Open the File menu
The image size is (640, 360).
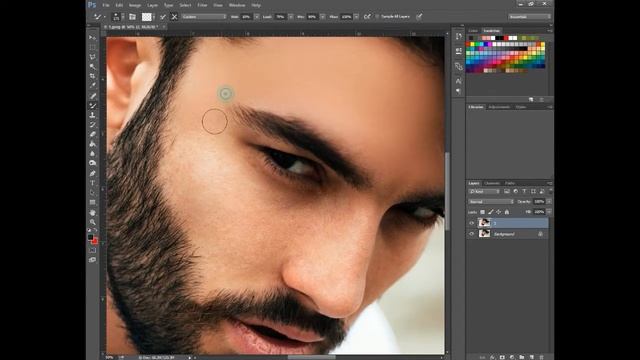pyautogui.click(x=106, y=5)
